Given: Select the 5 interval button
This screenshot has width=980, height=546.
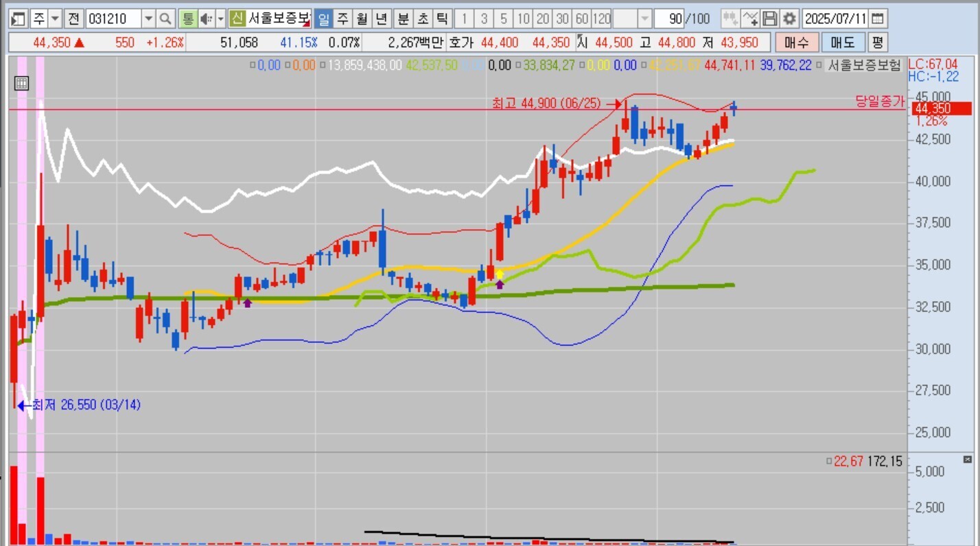Looking at the screenshot, I should pos(504,19).
